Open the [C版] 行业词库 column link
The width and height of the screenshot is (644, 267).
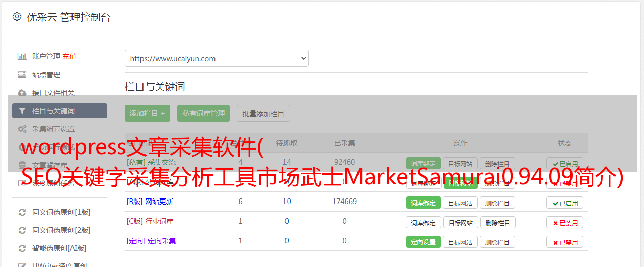[150, 221]
